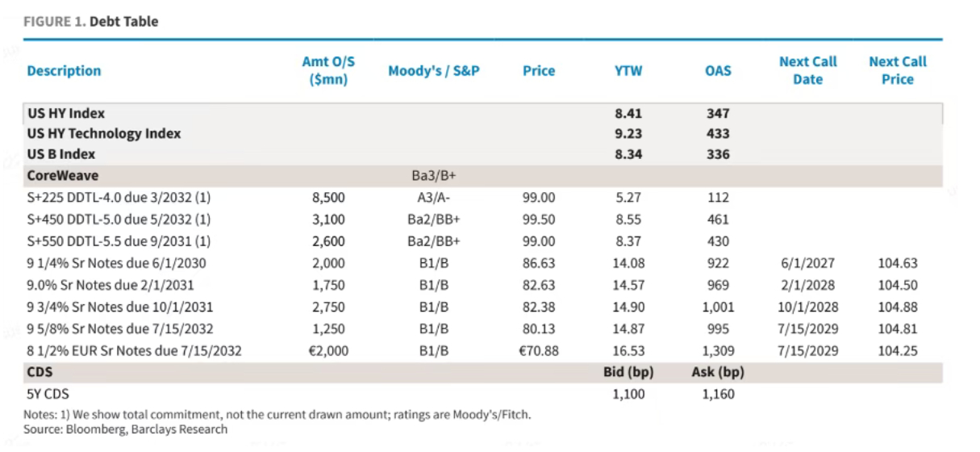This screenshot has width=980, height=452.
Task: Click the FIGURE 1. Debt Table title
Action: 90,22
